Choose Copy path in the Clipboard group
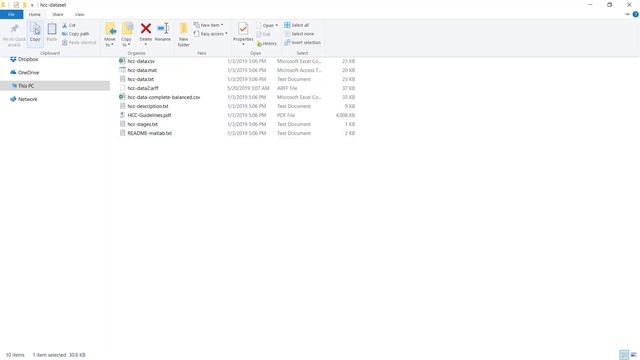Screen dimensions: 640x360 click(76, 34)
